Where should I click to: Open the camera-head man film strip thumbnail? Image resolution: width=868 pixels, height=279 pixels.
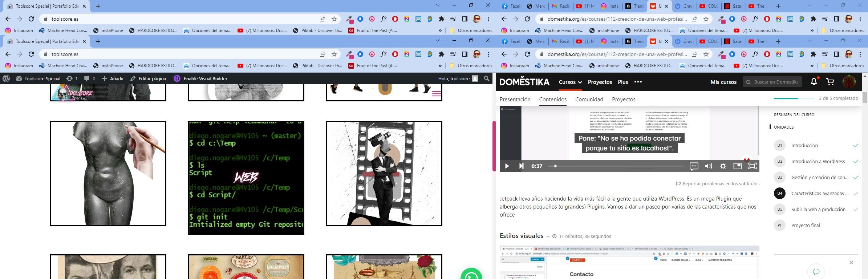tap(384, 174)
